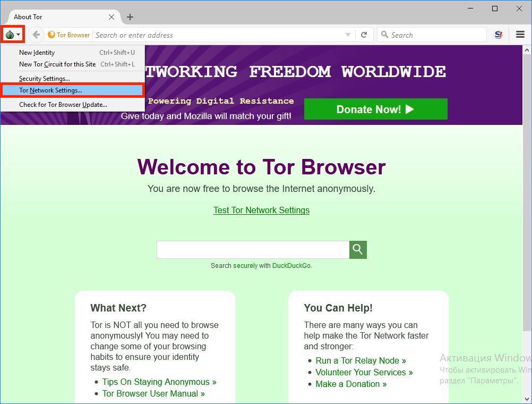Open Volunteer Your Services link
Screen dimensions: 532x404
[x=364, y=373]
